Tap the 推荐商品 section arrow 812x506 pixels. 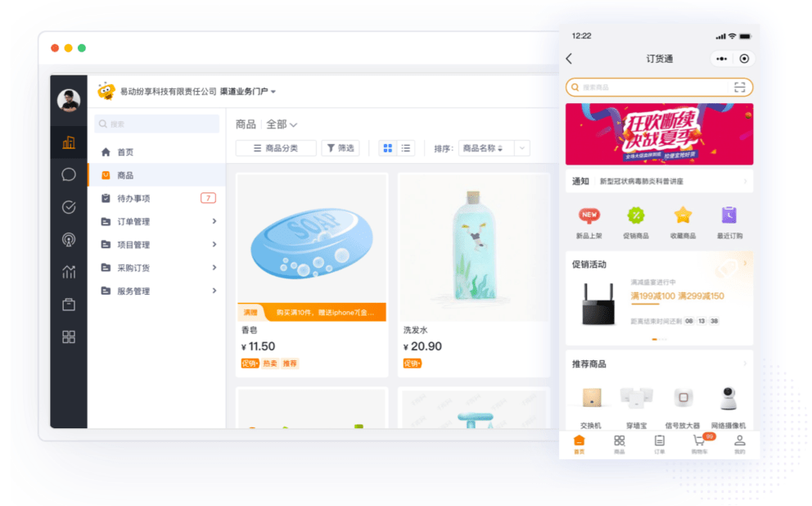pyautogui.click(x=745, y=364)
